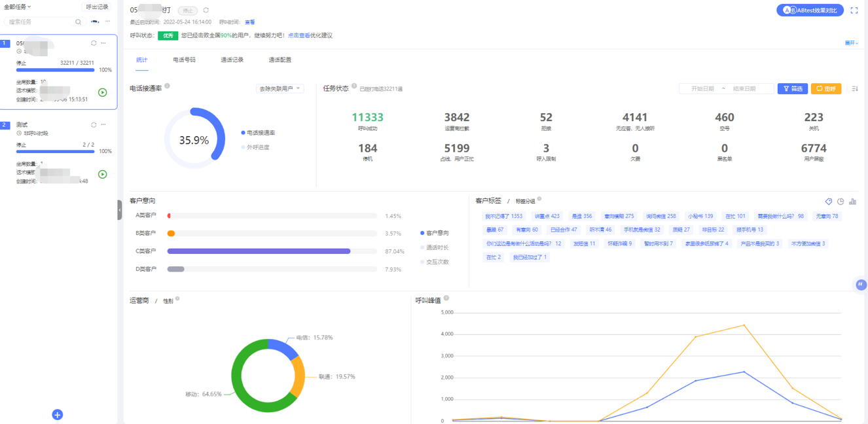The width and height of the screenshot is (868, 424).
Task: Click the ABtest效果对比 button
Action: pyautogui.click(x=810, y=10)
